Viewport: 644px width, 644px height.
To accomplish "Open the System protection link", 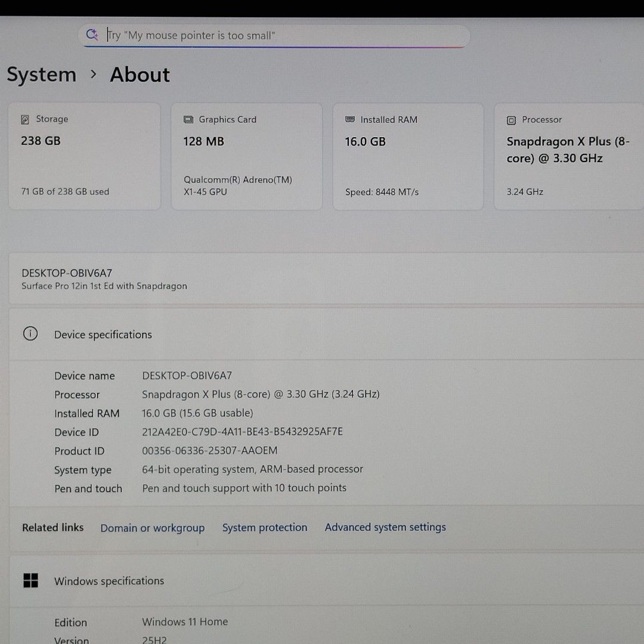I will tap(265, 528).
